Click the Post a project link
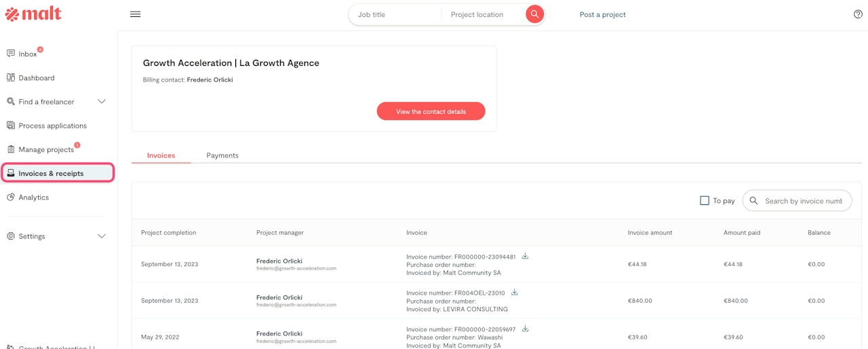The image size is (868, 349). pyautogui.click(x=603, y=14)
